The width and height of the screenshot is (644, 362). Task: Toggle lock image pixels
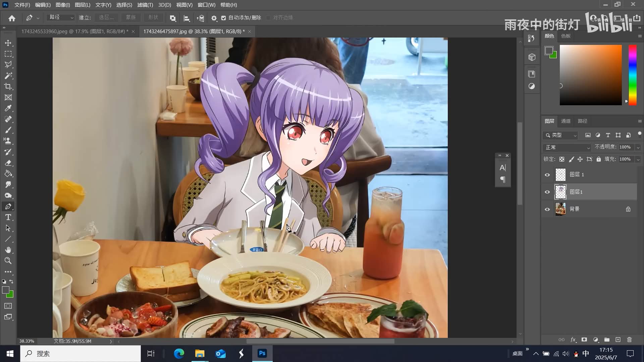coord(571,159)
